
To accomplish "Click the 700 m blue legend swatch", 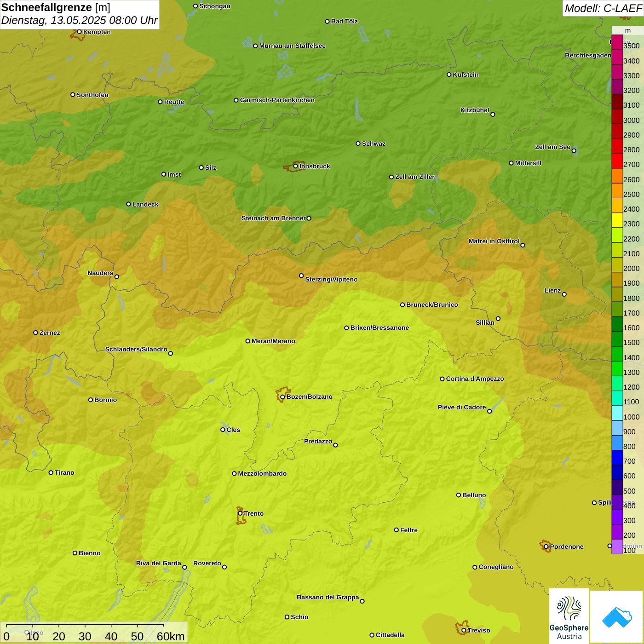I will (617, 458).
